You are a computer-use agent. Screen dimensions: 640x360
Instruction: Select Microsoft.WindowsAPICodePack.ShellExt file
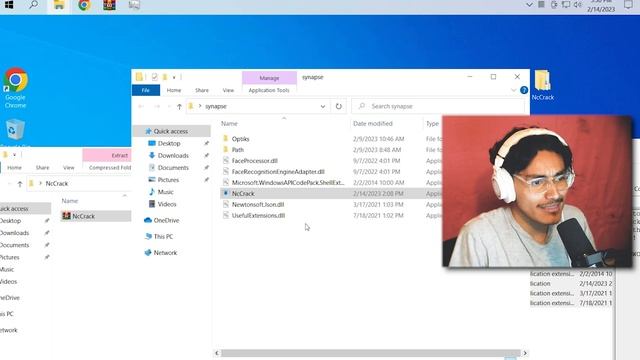coord(288,182)
